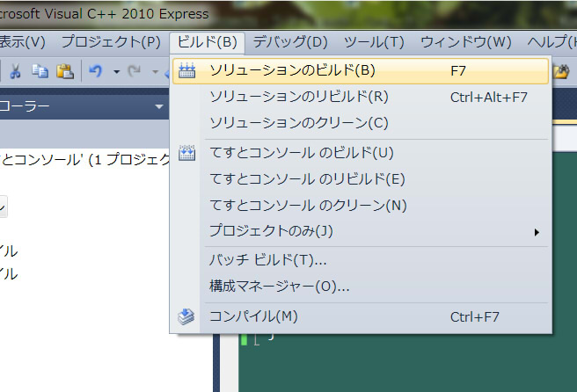
Task: Open 構成マネージャー(O)... dialog
Action: click(x=361, y=287)
